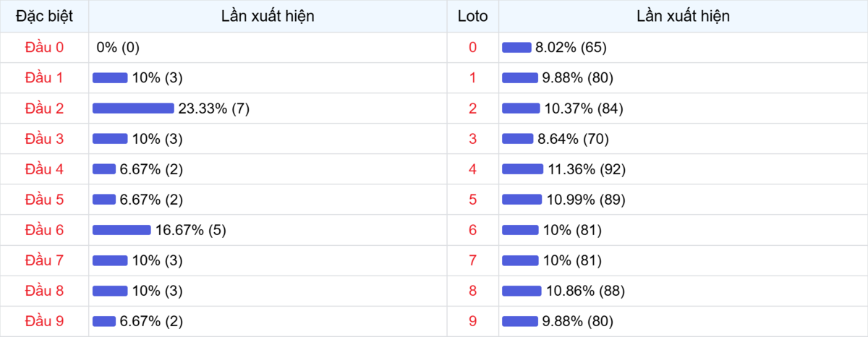Click Loto number 0
The height and width of the screenshot is (337, 868).
click(x=472, y=48)
